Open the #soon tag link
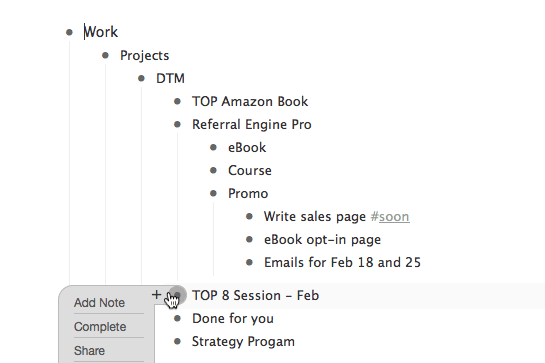545x363 pixels. click(390, 217)
